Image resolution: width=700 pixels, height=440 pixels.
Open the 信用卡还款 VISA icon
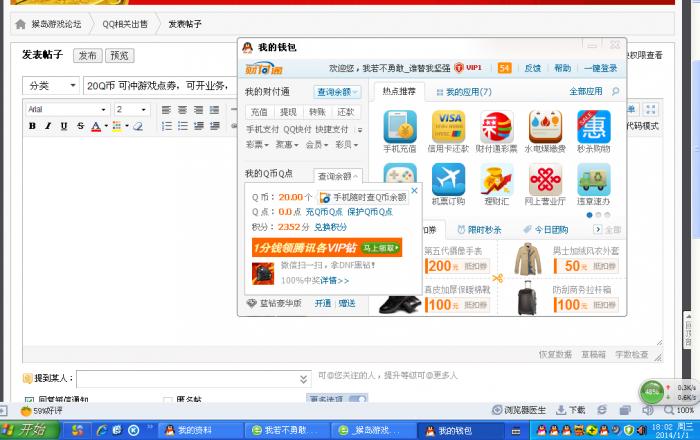tap(448, 127)
